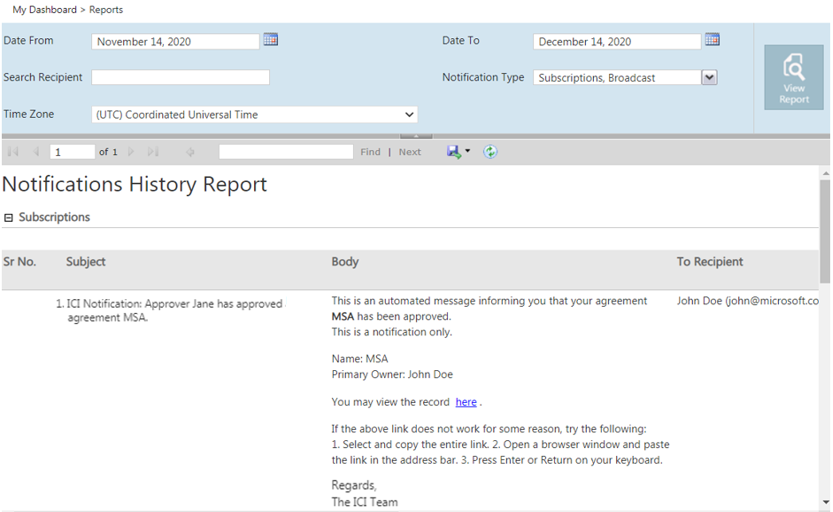Collapse the Subscriptions section
The width and height of the screenshot is (833, 512).
tap(8, 218)
